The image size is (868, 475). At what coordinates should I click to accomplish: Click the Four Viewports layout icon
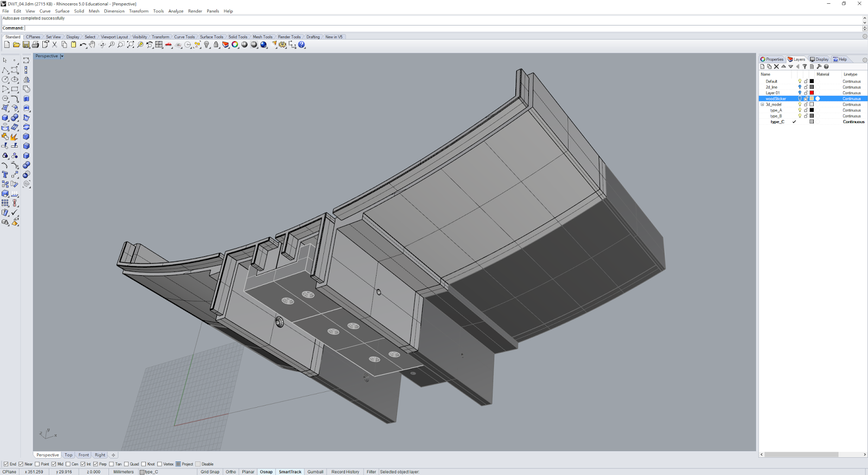coord(159,45)
